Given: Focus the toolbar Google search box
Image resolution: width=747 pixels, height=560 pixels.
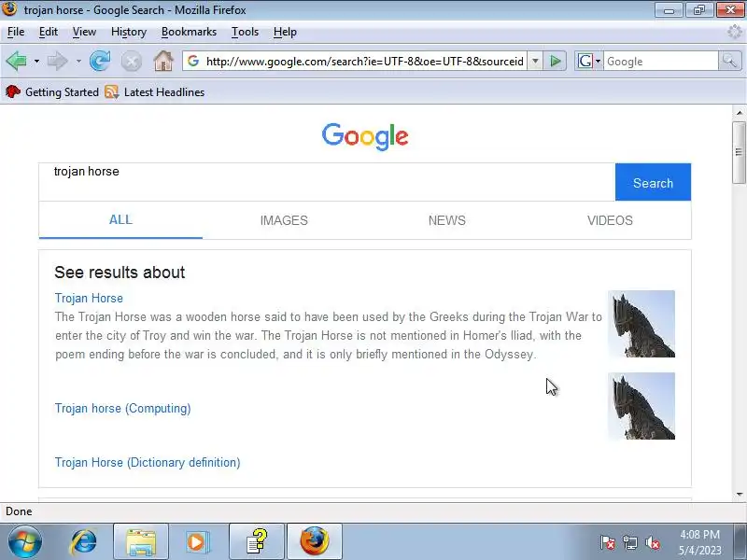Looking at the screenshot, I should pos(661,62).
